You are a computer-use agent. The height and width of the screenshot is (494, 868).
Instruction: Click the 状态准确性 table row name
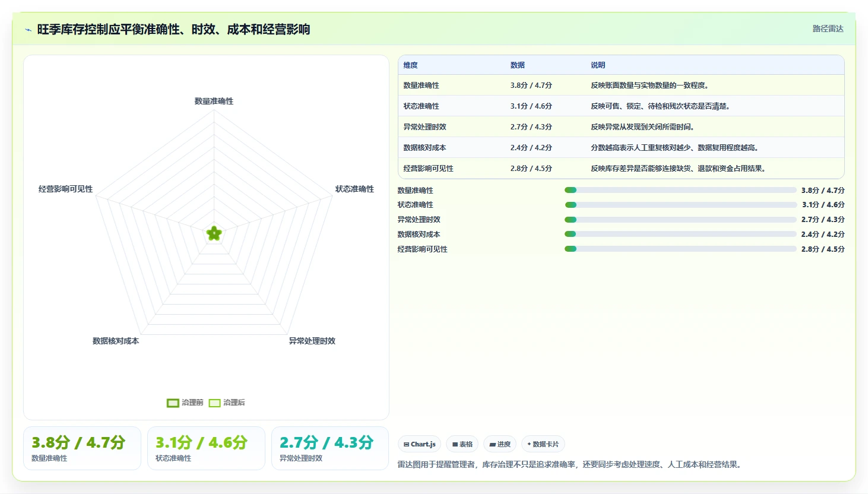click(x=421, y=106)
